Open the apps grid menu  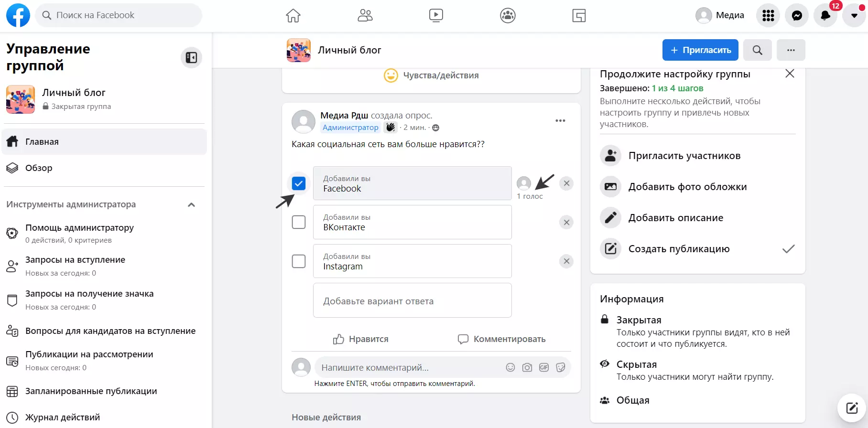pyautogui.click(x=768, y=16)
